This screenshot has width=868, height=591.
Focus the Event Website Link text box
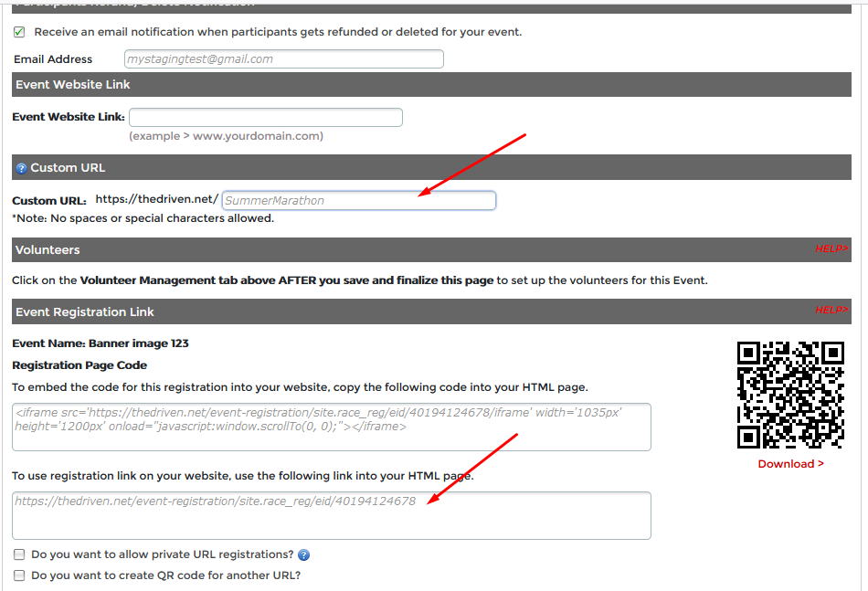[x=266, y=118]
